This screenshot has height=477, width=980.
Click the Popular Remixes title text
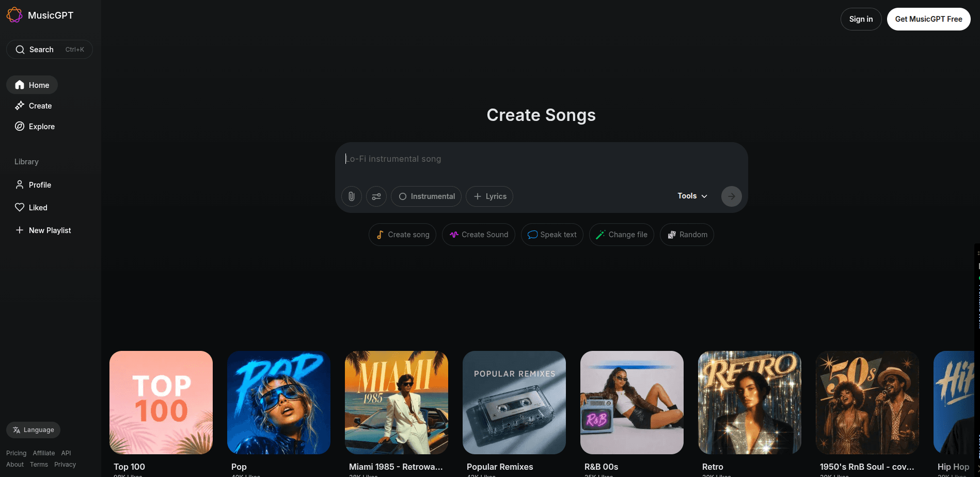tap(500, 467)
